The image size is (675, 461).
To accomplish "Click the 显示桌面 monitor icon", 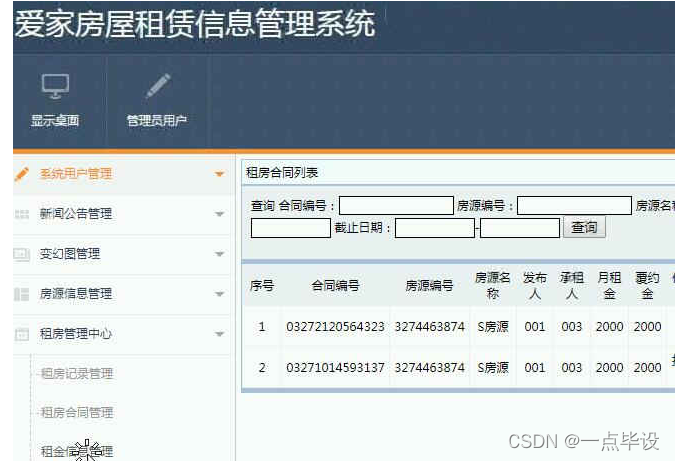I will coord(55,86).
